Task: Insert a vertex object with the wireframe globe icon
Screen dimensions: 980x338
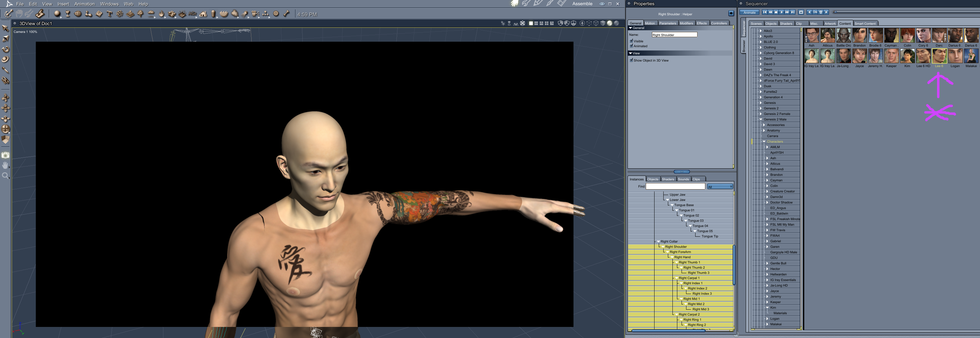Action: click(78, 14)
